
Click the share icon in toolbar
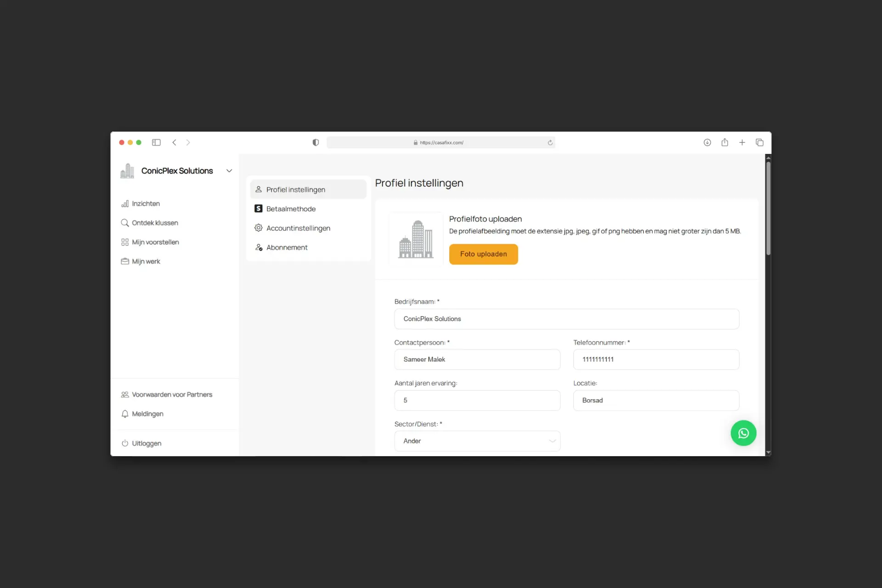(x=724, y=142)
